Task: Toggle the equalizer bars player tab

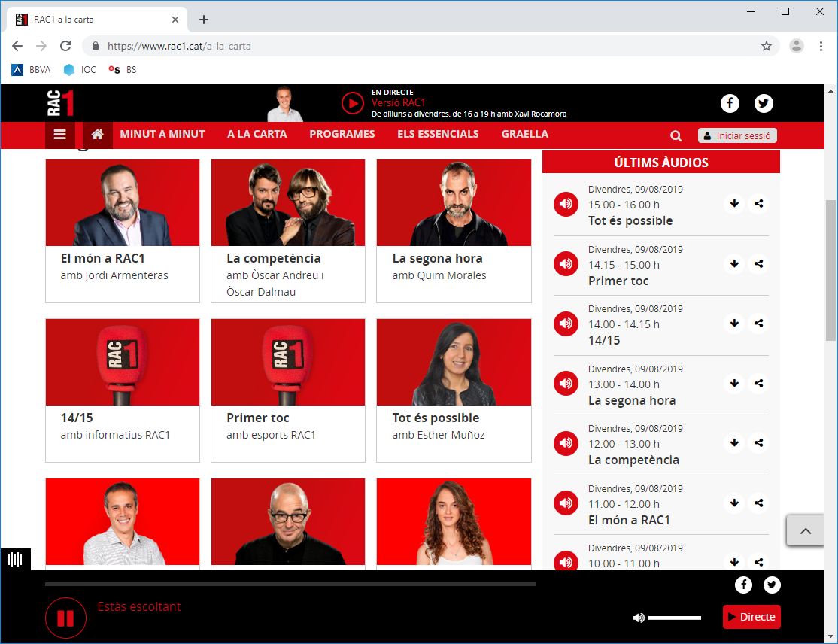Action: tap(15, 560)
